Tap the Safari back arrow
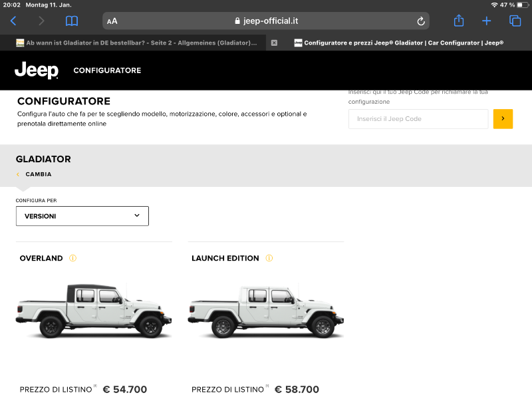This screenshot has width=532, height=399. pos(13,21)
